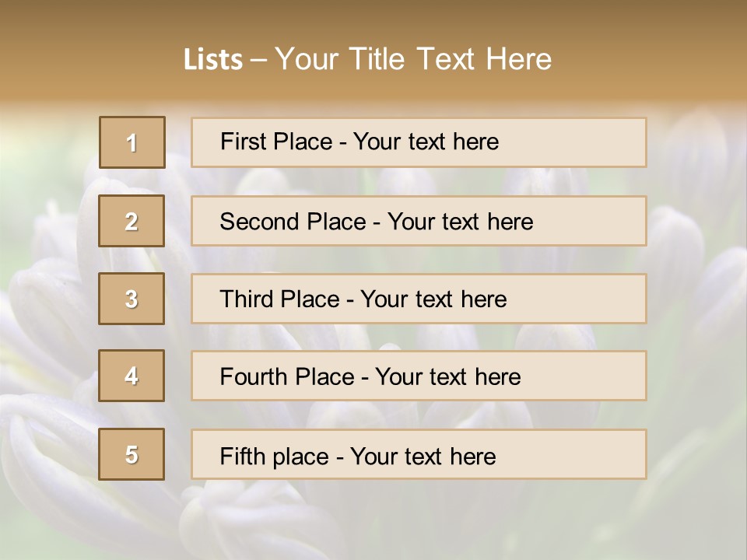Click the number 5 box
The height and width of the screenshot is (560, 747).
click(132, 454)
